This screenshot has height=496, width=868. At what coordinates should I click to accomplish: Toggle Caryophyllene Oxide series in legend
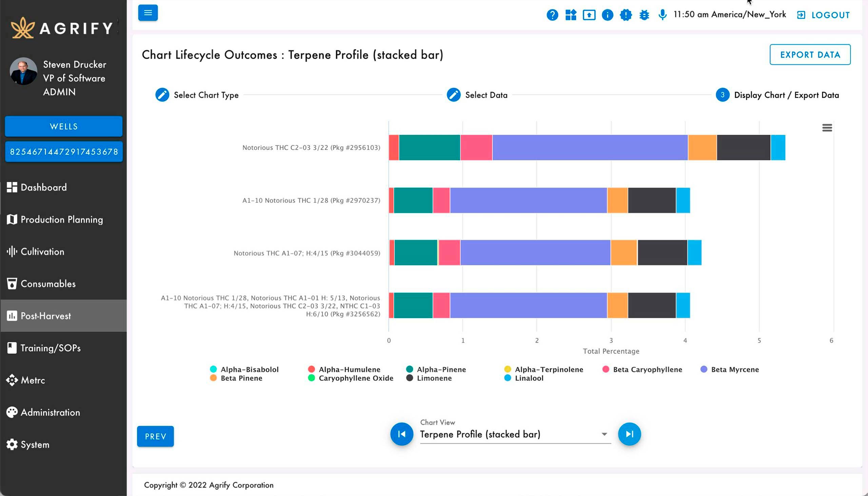point(351,378)
